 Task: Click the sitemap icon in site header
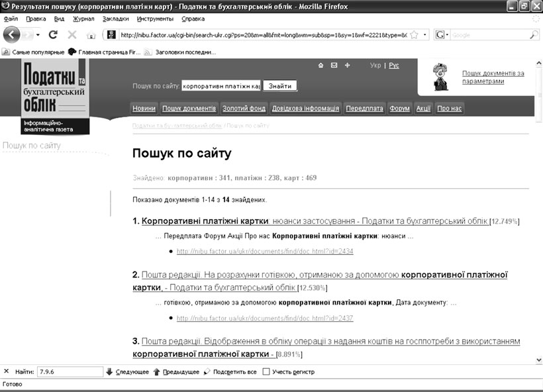pyautogui.click(x=347, y=66)
